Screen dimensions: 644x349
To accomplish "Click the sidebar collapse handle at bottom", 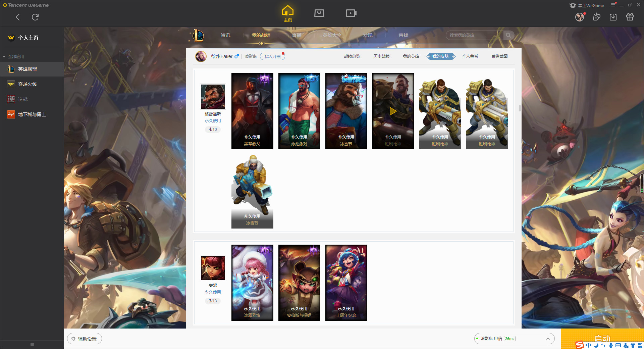I will pos(32,344).
